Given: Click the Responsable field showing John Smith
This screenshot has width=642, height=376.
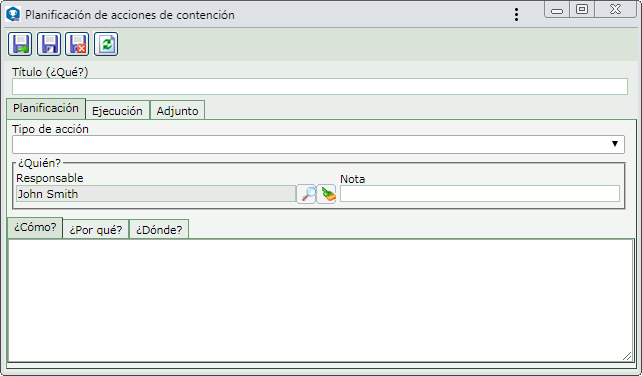Looking at the screenshot, I should (x=156, y=194).
